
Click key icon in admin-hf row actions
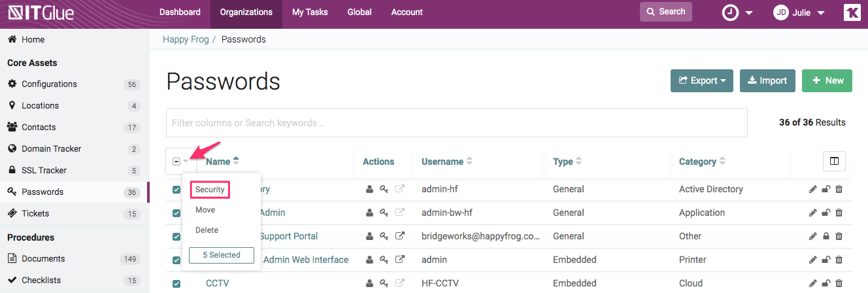click(x=384, y=190)
